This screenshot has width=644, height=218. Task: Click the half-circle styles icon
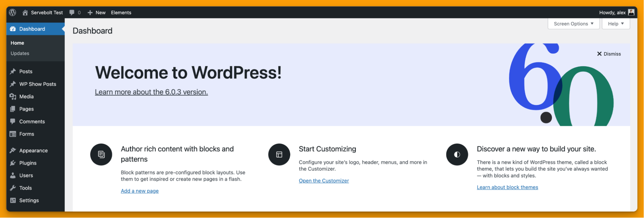[457, 155]
